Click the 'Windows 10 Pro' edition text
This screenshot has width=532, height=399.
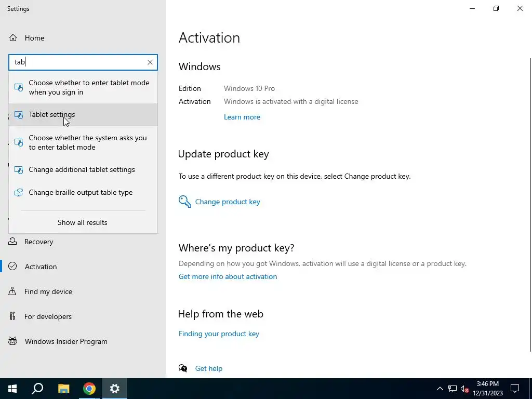[x=249, y=88]
